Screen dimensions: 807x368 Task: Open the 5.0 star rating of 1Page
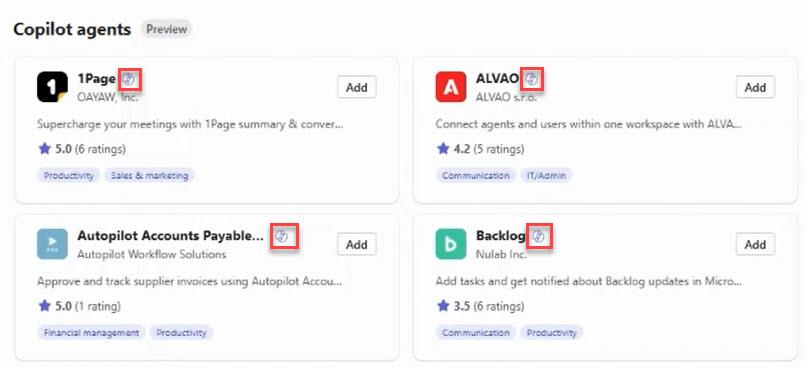(82, 149)
